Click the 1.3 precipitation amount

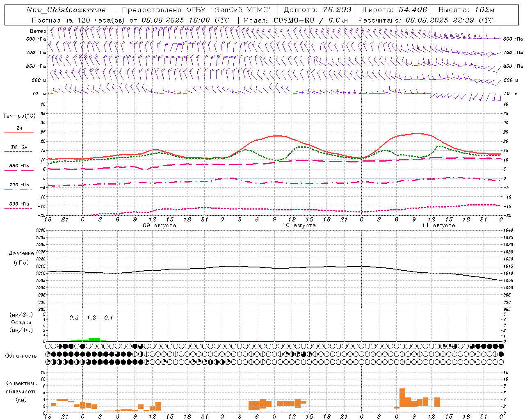coord(91,318)
